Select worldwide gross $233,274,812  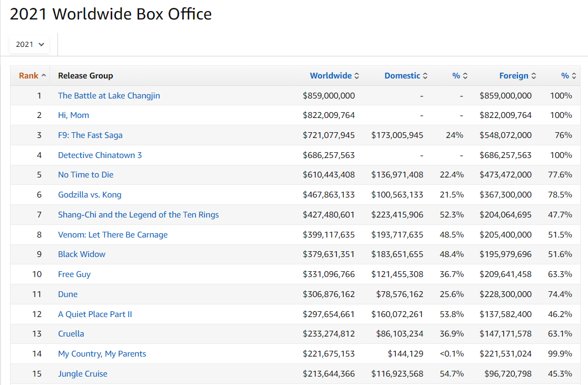(329, 333)
